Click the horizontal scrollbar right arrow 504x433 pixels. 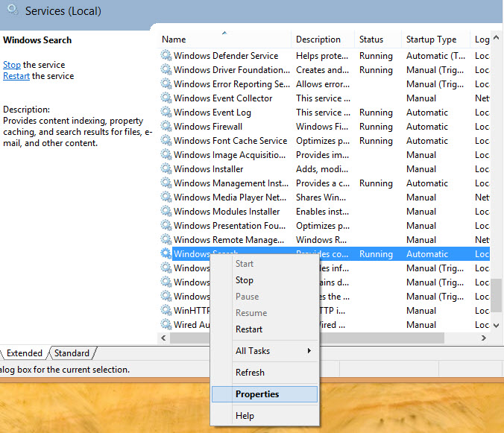point(483,338)
